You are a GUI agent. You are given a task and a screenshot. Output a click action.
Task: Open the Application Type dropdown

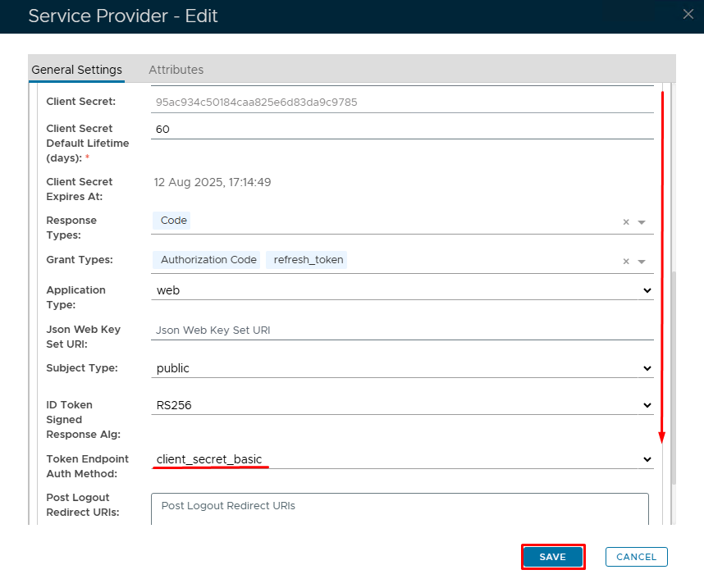tap(402, 290)
